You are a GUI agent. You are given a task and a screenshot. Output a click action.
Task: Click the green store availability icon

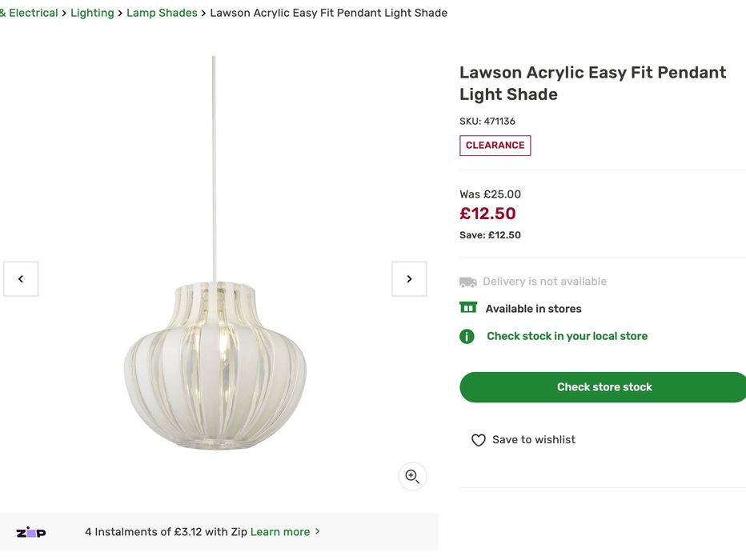click(468, 308)
